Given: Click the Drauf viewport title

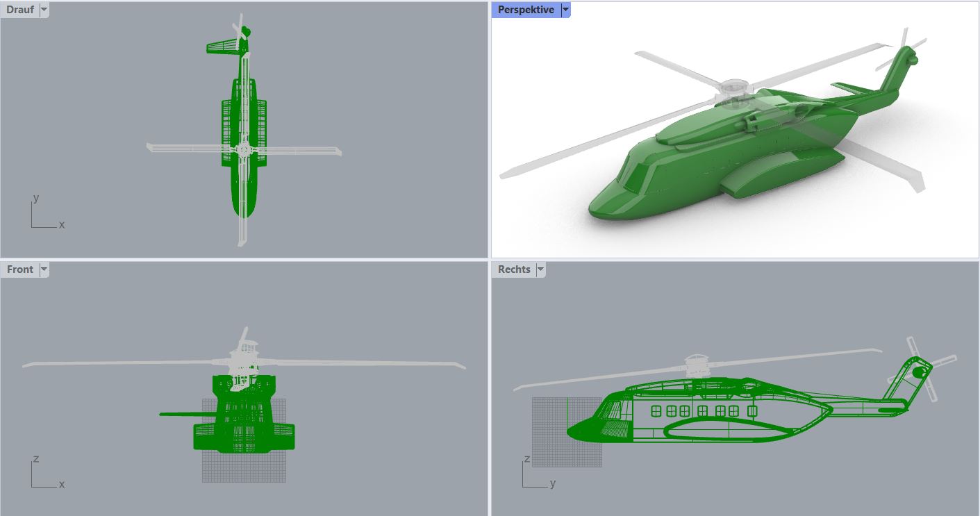Looking at the screenshot, I should [x=20, y=10].
